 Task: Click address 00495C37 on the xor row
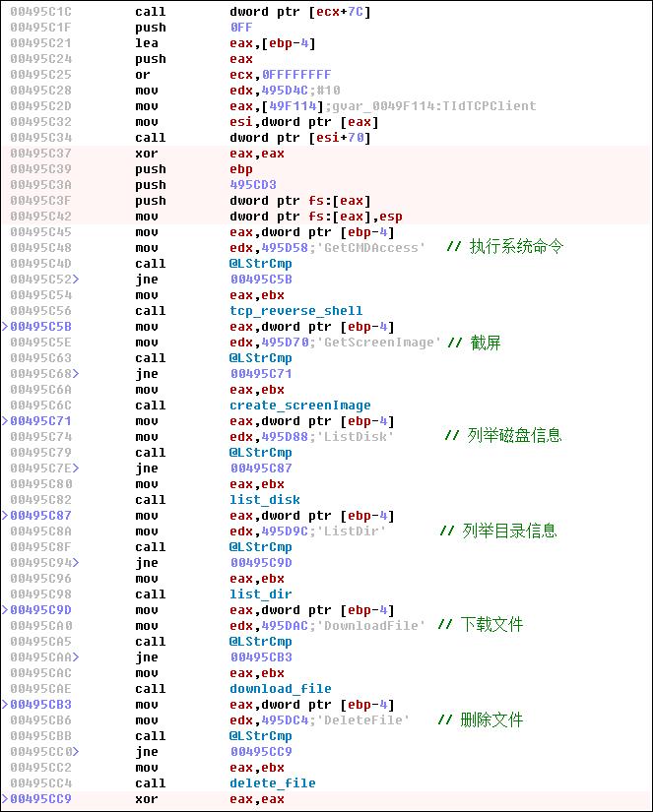point(41,154)
